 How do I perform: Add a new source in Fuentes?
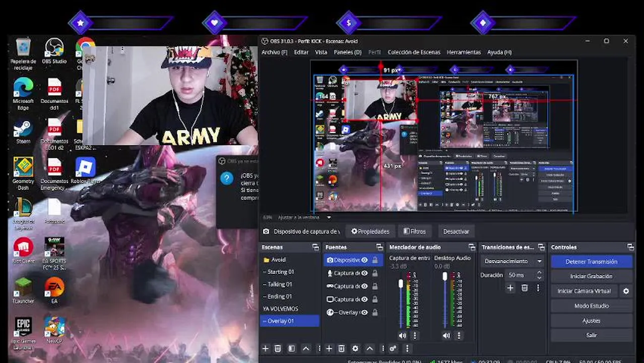329,348
